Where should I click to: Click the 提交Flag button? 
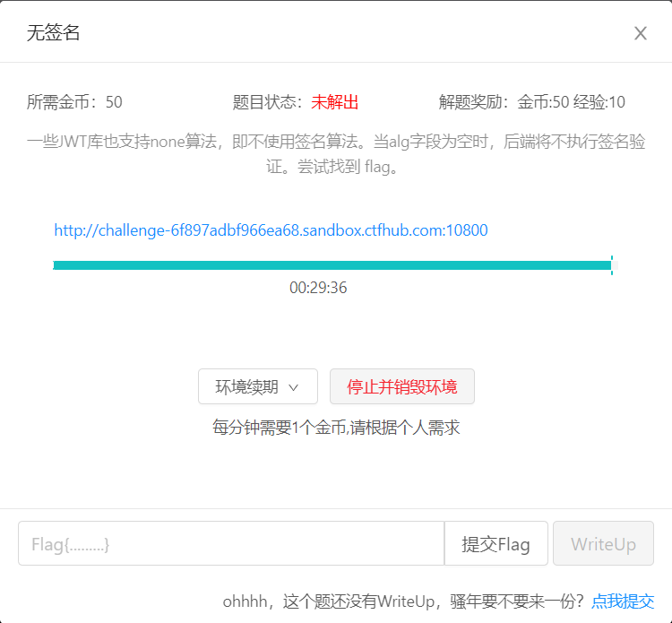coord(495,544)
